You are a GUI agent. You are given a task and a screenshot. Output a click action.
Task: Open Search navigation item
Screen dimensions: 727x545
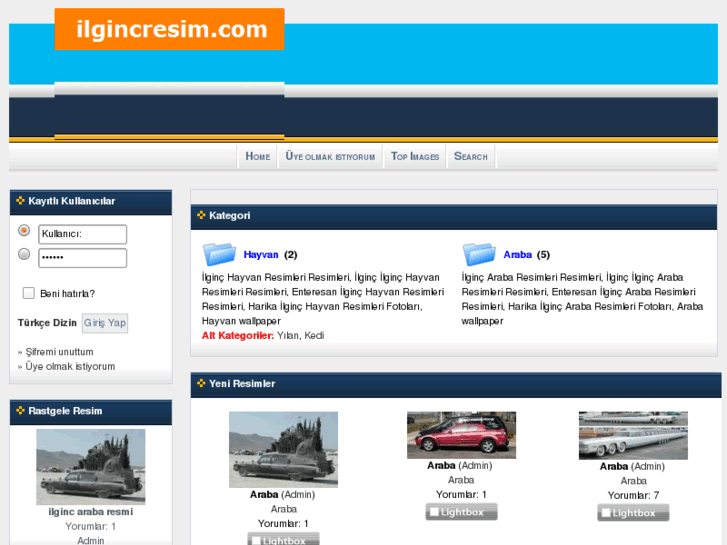[x=471, y=156]
